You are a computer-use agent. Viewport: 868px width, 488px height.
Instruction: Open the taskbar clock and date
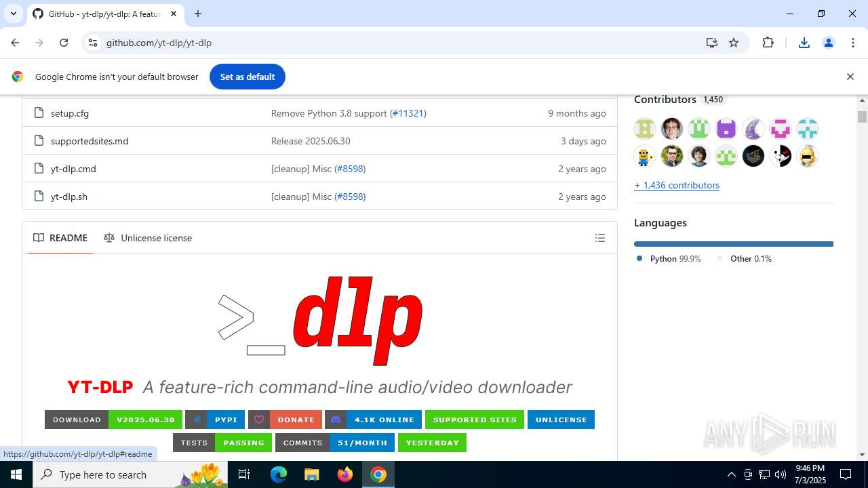tap(810, 474)
